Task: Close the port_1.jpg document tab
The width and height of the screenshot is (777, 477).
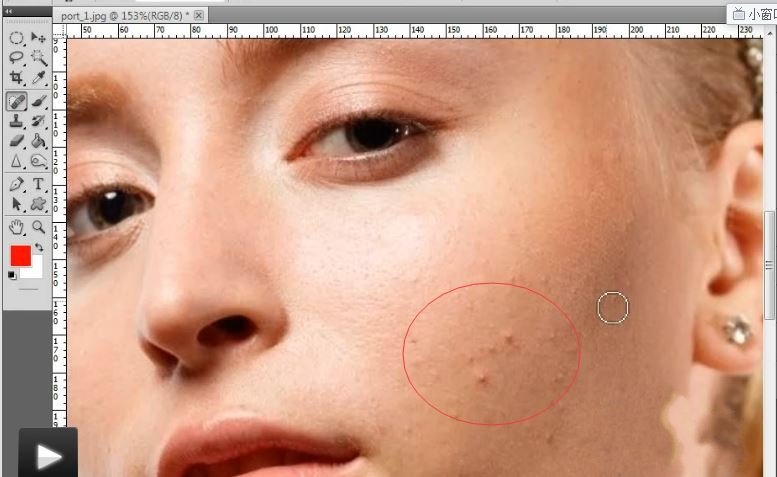Action: click(x=198, y=16)
